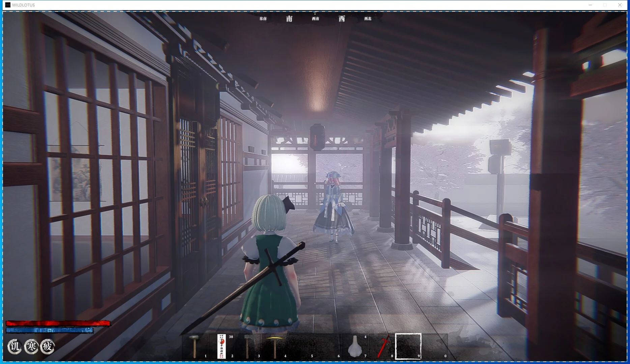This screenshot has width=630, height=364.
Task: Click the 东南 compass marker
Action: pyautogui.click(x=263, y=19)
